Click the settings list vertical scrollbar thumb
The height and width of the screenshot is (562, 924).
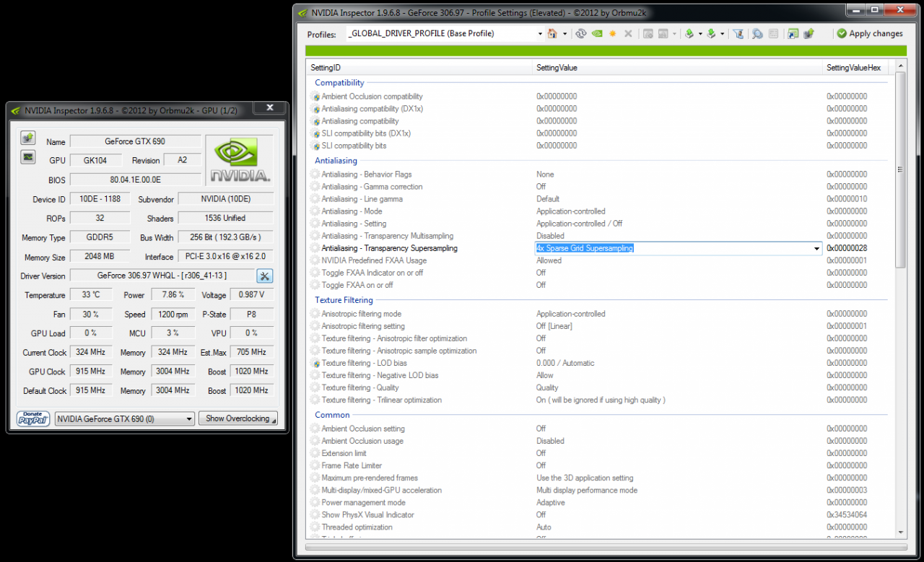click(900, 170)
